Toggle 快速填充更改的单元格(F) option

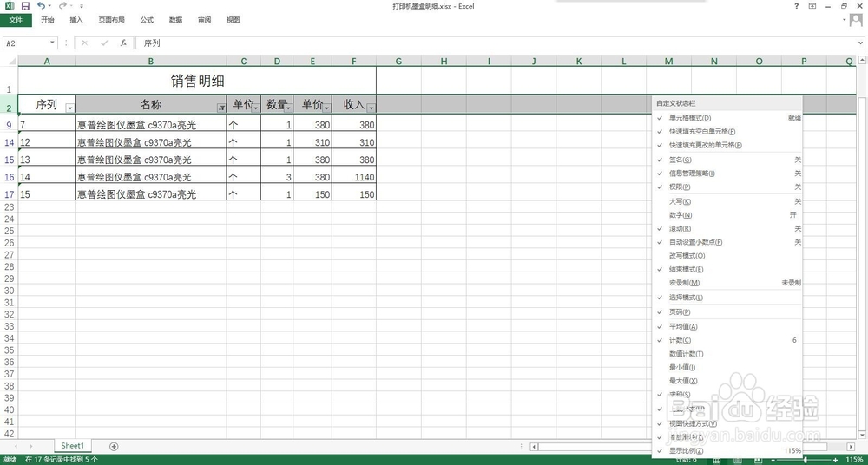(727, 145)
